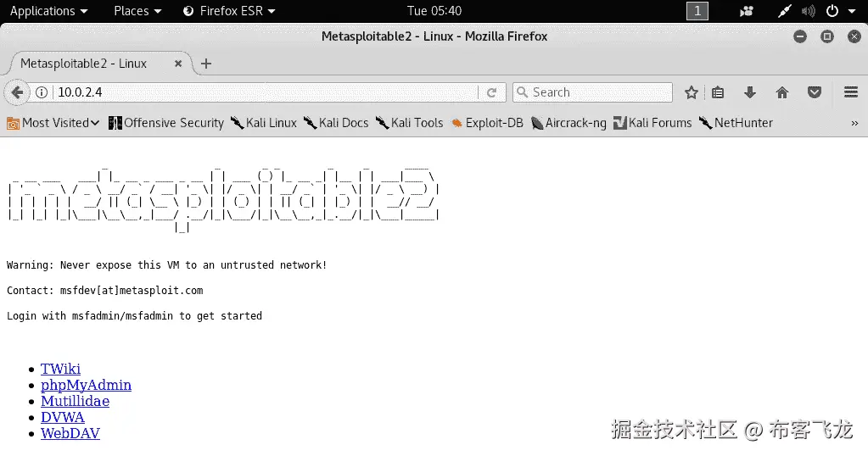Follow the TWiki link
This screenshot has width=868, height=456.
(60, 369)
